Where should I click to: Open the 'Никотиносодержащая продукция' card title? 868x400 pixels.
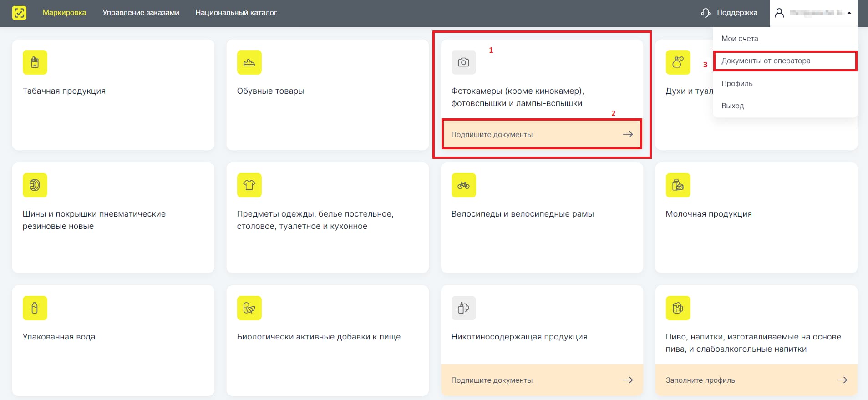click(519, 337)
